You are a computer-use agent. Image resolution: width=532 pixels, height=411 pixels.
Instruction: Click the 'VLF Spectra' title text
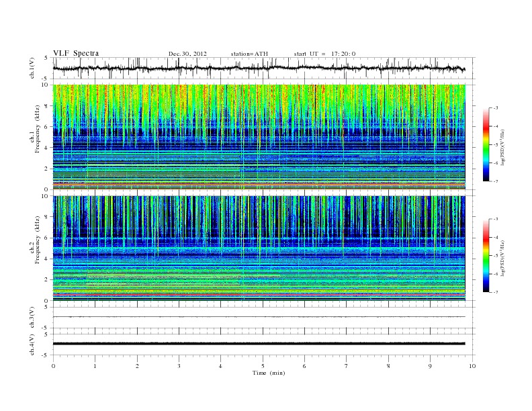76,53
